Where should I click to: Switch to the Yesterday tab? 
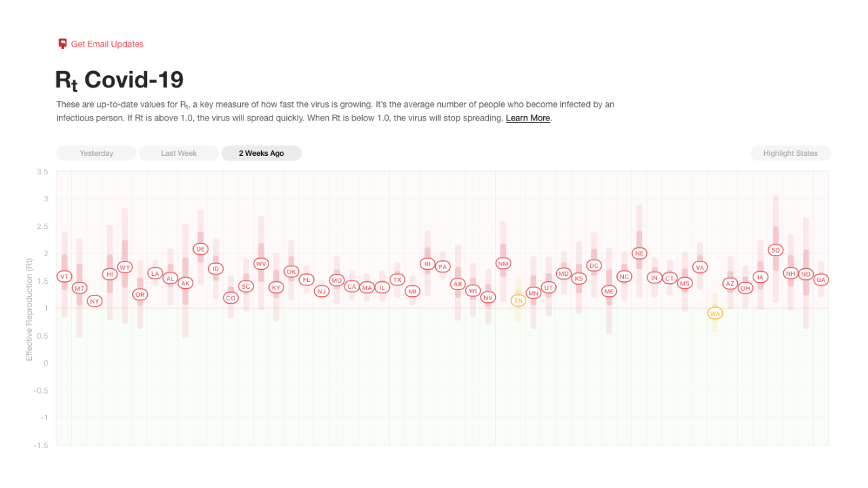click(96, 153)
